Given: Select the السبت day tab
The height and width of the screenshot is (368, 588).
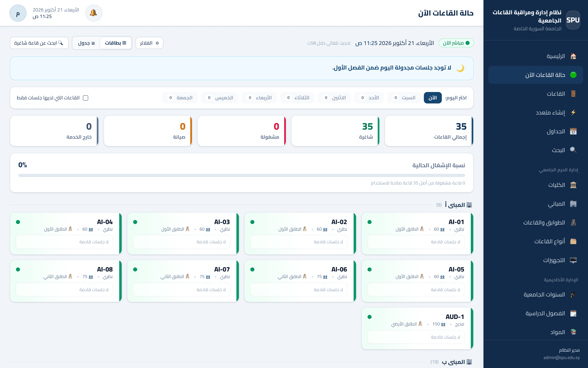Looking at the screenshot, I should coord(404,98).
